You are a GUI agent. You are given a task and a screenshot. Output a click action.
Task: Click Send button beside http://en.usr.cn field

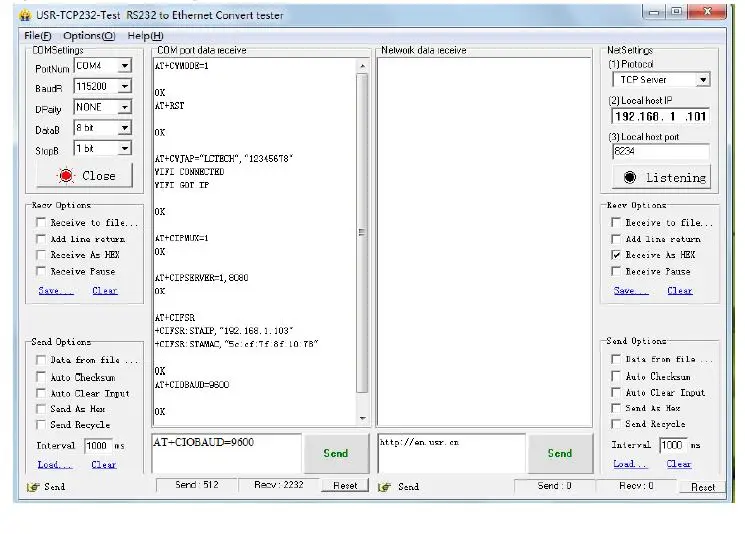pyautogui.click(x=560, y=453)
